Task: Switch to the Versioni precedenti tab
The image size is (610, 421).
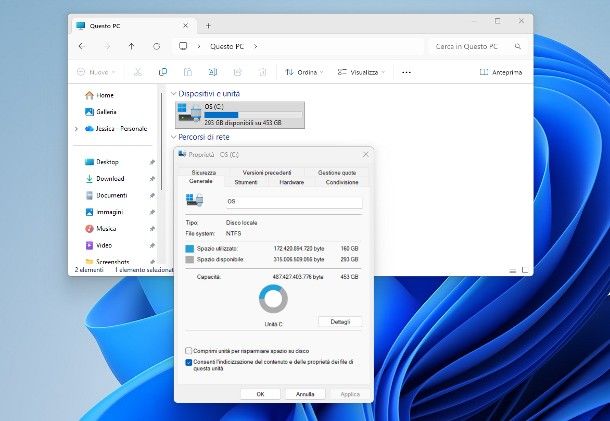Action: click(266, 172)
